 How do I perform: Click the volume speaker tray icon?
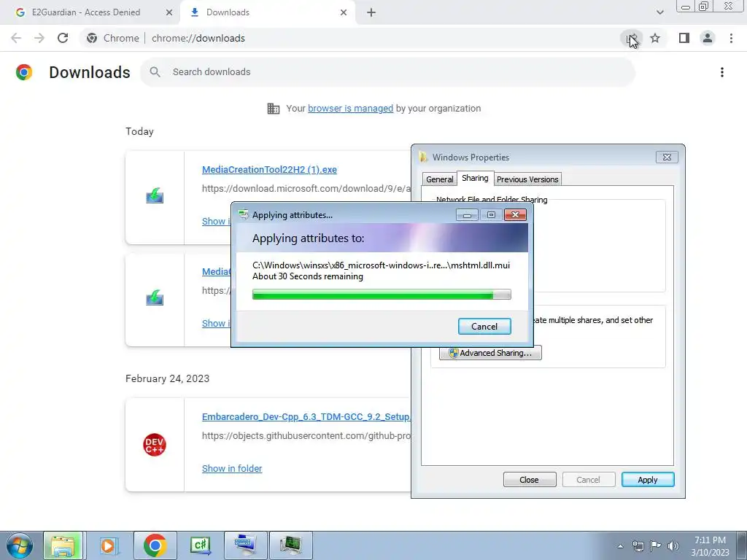click(x=673, y=546)
